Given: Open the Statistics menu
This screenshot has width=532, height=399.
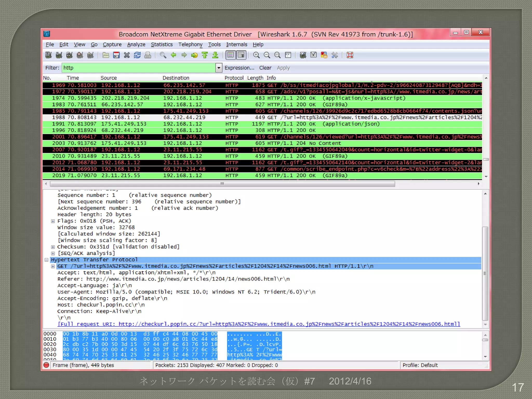Looking at the screenshot, I should point(162,44).
